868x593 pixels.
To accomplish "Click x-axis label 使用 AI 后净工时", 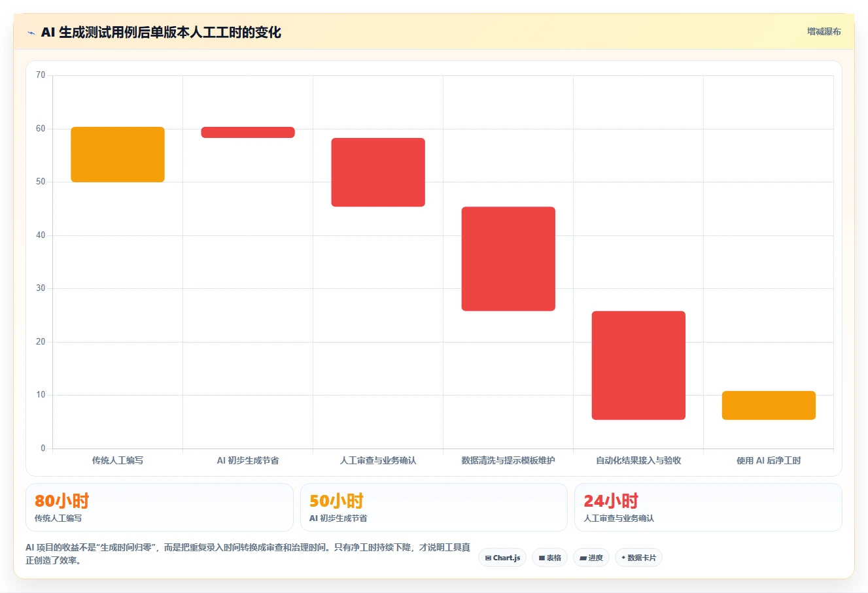I will pos(769,460).
